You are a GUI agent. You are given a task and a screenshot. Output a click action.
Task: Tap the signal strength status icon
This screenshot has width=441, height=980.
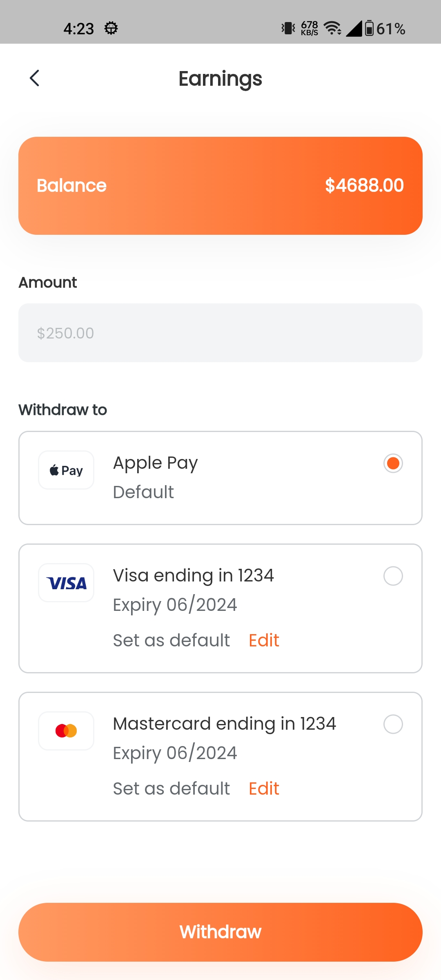(354, 28)
